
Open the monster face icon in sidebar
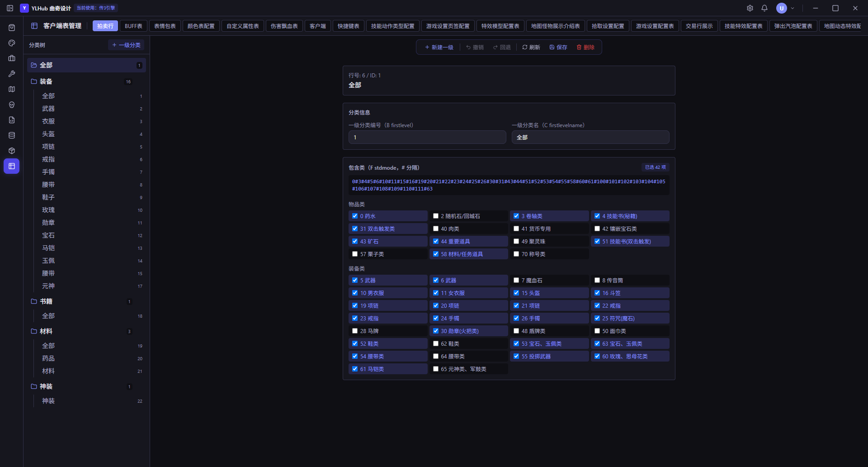tap(12, 105)
